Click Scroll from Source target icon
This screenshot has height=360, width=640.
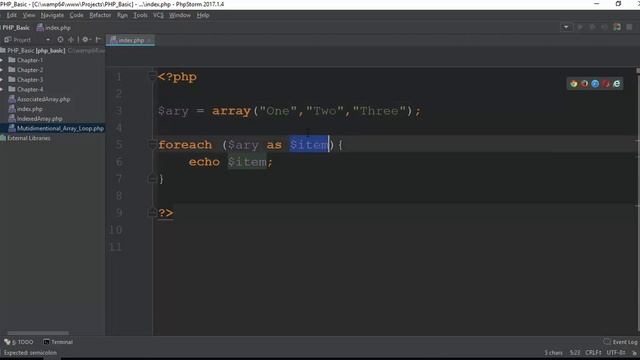coord(60,40)
